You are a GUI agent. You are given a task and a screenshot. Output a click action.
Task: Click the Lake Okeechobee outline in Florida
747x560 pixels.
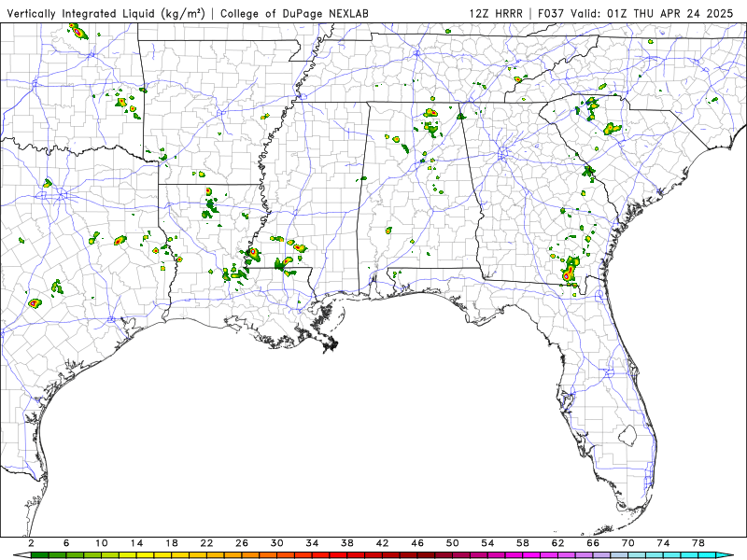tap(627, 435)
